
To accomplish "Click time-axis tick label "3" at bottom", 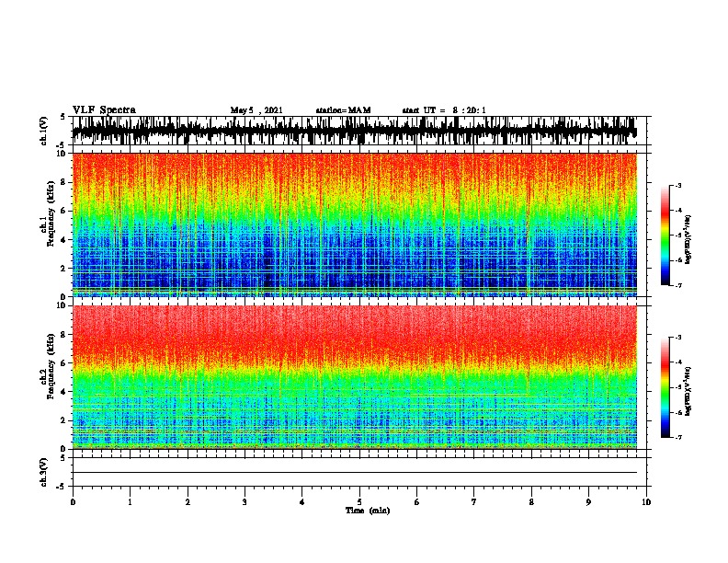I will (245, 502).
